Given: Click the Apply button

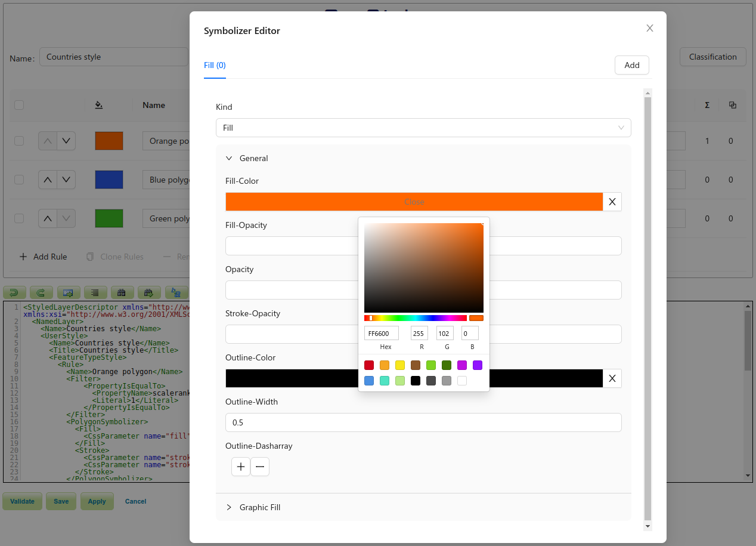Looking at the screenshot, I should click(x=97, y=501).
